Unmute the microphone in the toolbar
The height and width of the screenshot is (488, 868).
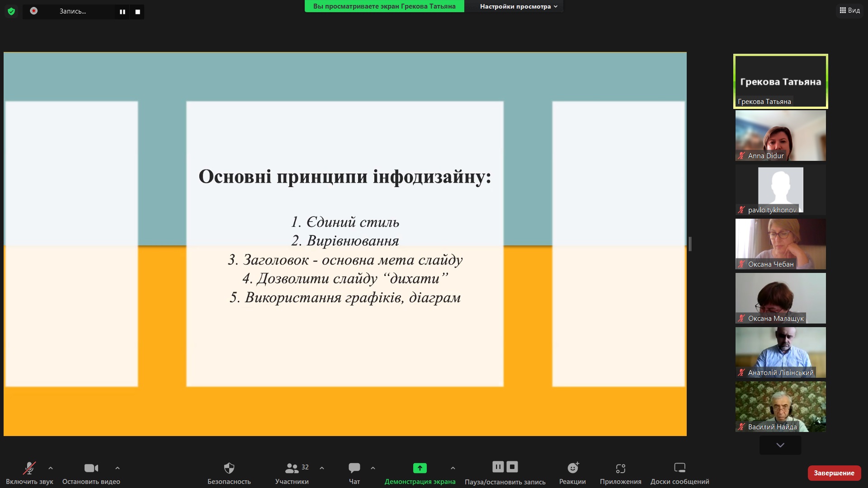pos(29,468)
